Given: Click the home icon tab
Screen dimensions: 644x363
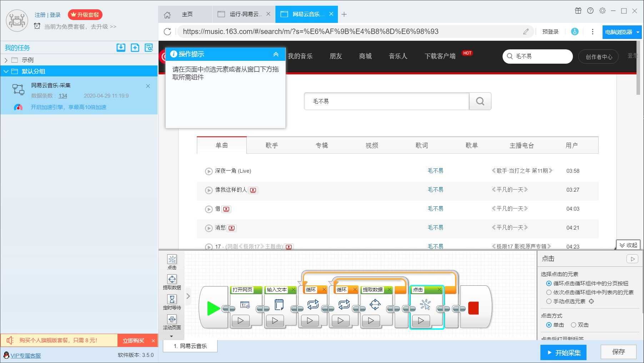Looking at the screenshot, I should [167, 15].
